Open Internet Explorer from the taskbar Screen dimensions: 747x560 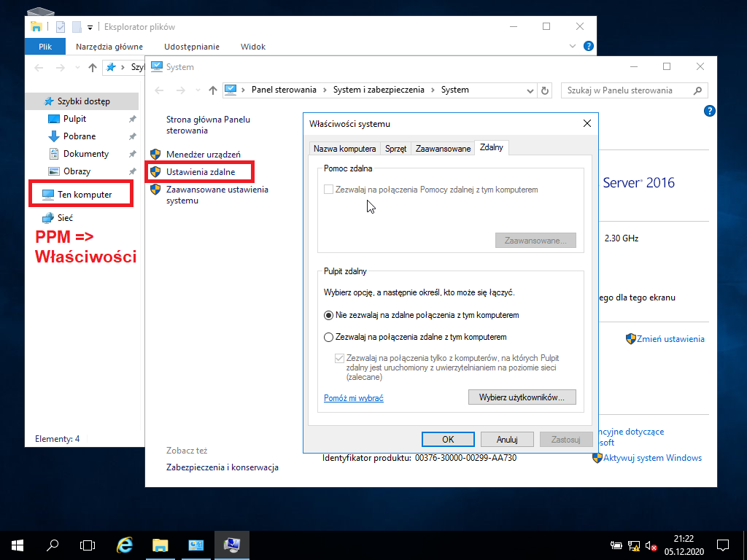[x=125, y=545]
